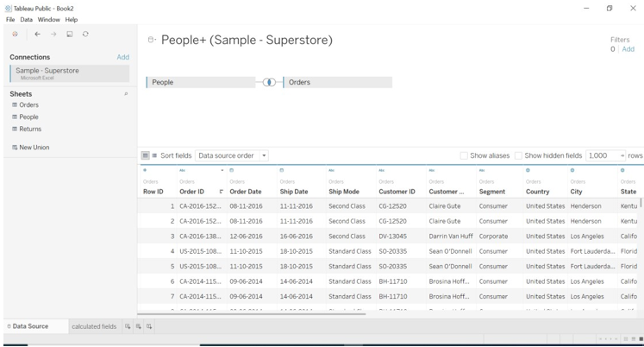Click cell Darrin Van Huff
The image size is (644, 347).
pos(451,237)
